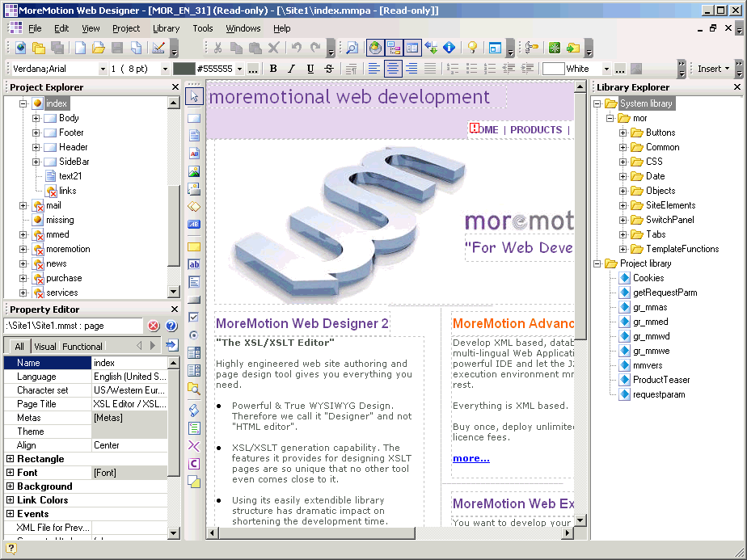Open the White background color dropdown
The width and height of the screenshot is (747, 560).
pos(606,69)
